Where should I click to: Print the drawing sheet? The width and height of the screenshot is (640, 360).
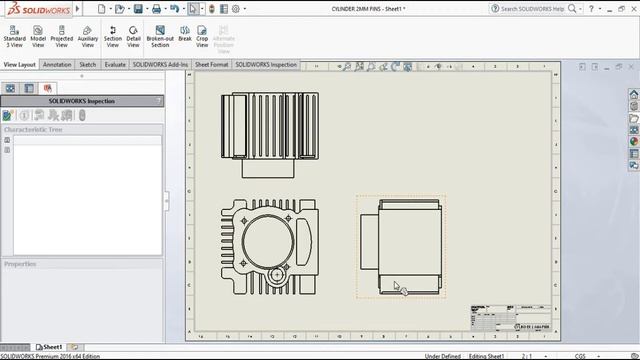(156, 9)
